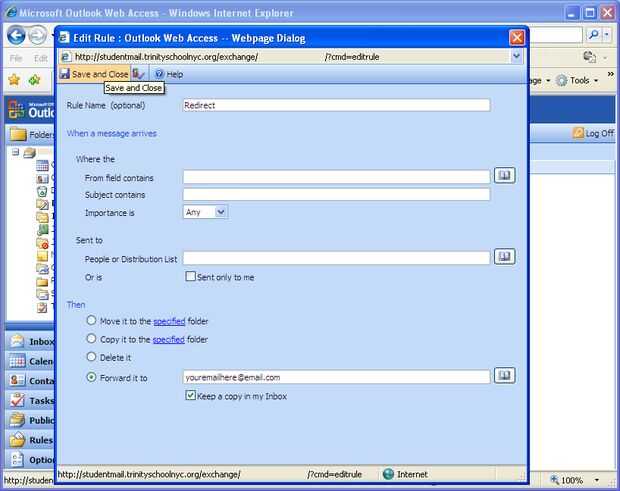Viewport: 620px width, 491px height.
Task: Click the 'Then' section heading
Action: coord(76,305)
